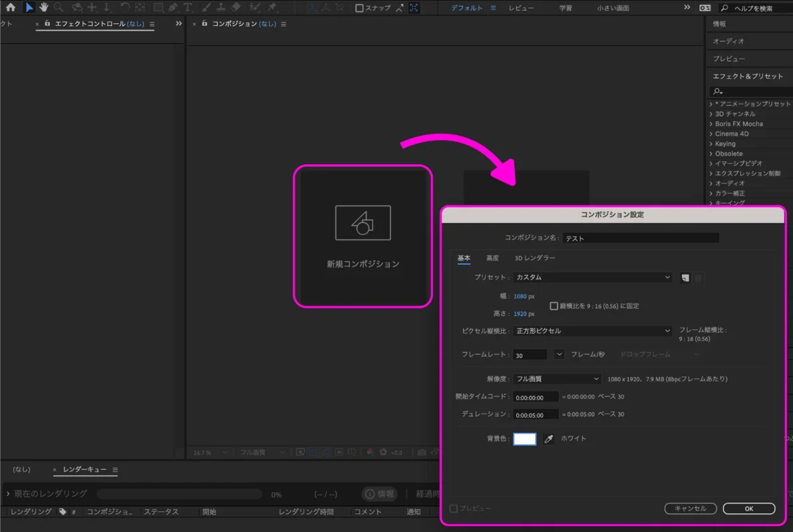Viewport: 793px width, 532px height.
Task: Open the コンポジション panel menu icon
Action: (x=283, y=24)
